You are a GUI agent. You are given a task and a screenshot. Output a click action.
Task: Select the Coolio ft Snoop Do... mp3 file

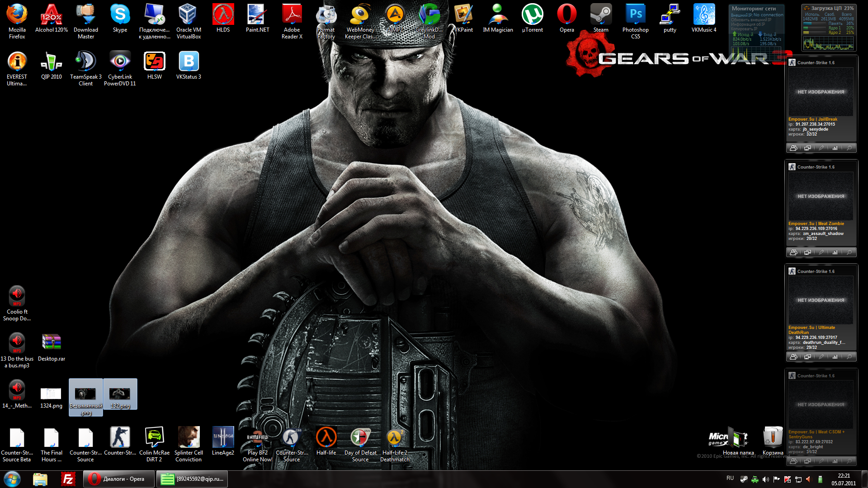coord(17,303)
